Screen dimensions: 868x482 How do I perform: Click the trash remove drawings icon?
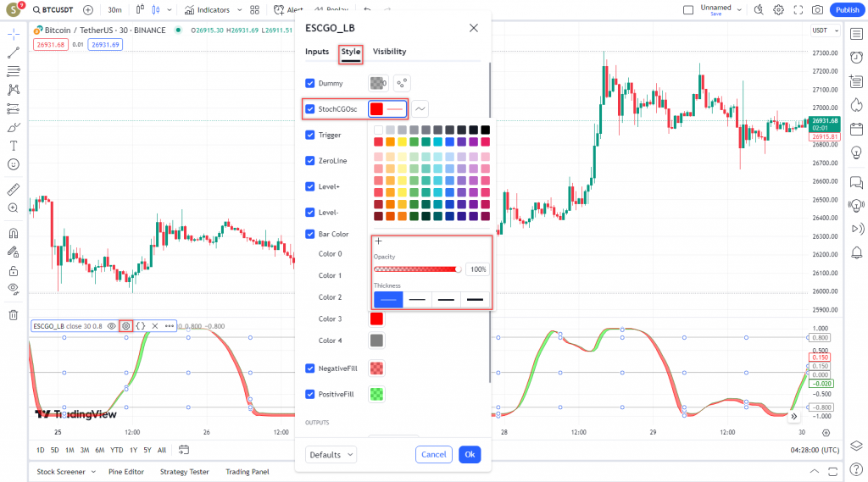(x=14, y=315)
